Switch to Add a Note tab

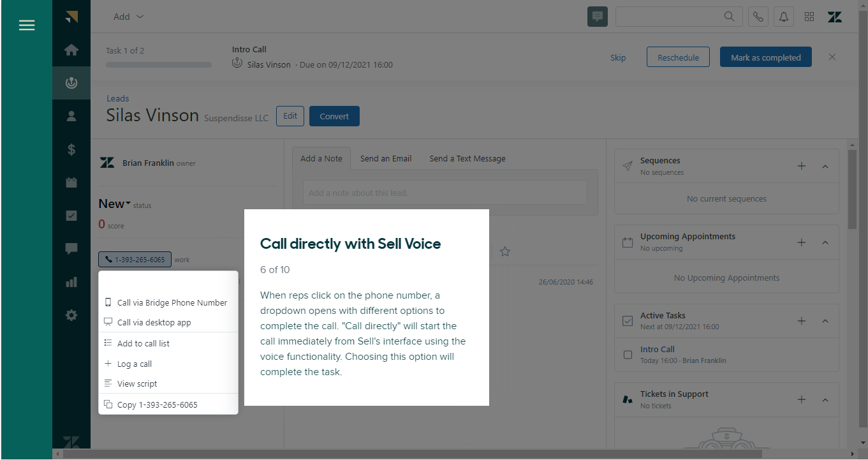[x=321, y=158]
